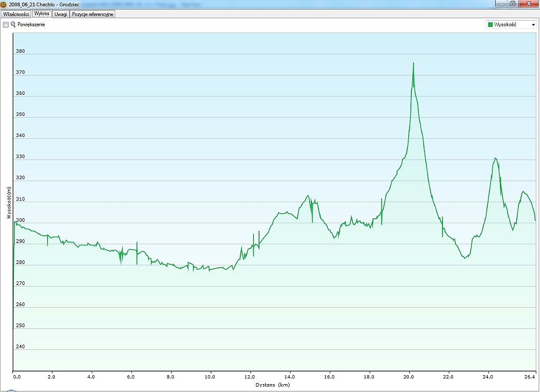Minimize the track window
The height and width of the screenshot is (392, 540).
pos(500,4)
